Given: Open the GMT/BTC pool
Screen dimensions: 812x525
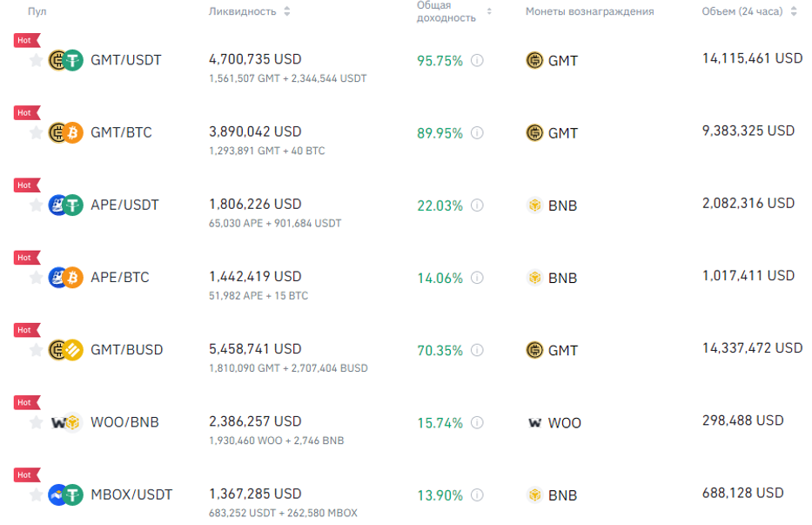Looking at the screenshot, I should coord(121,132).
